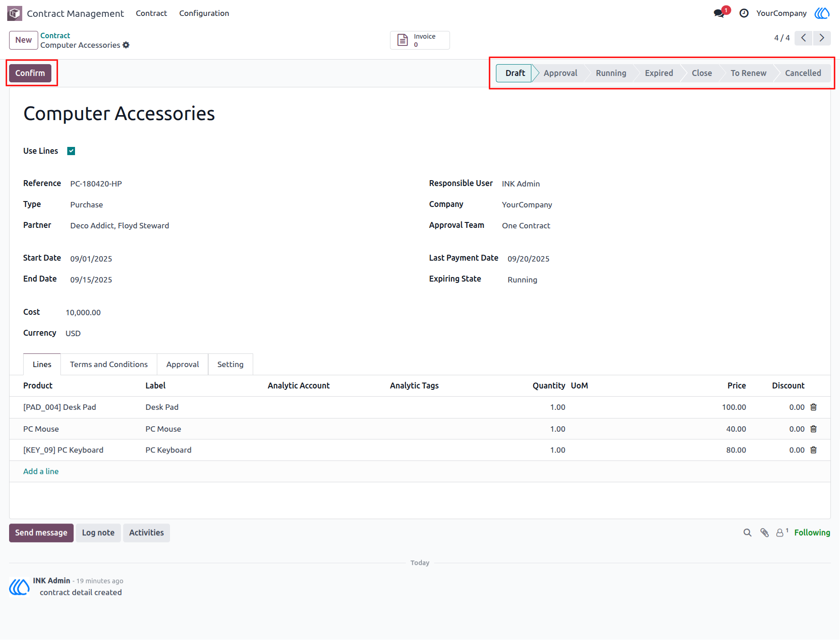Switch to the Approval tab
840x640 pixels.
click(x=183, y=364)
